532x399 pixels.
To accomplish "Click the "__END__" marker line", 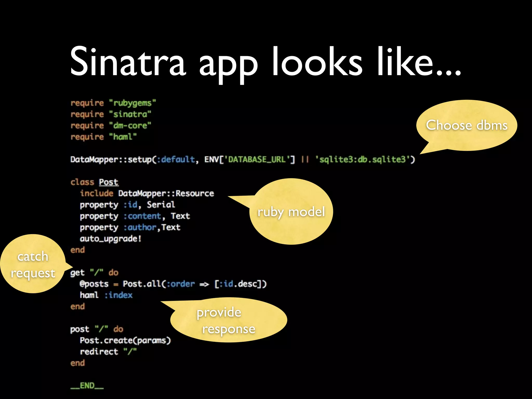I will coord(87,386).
